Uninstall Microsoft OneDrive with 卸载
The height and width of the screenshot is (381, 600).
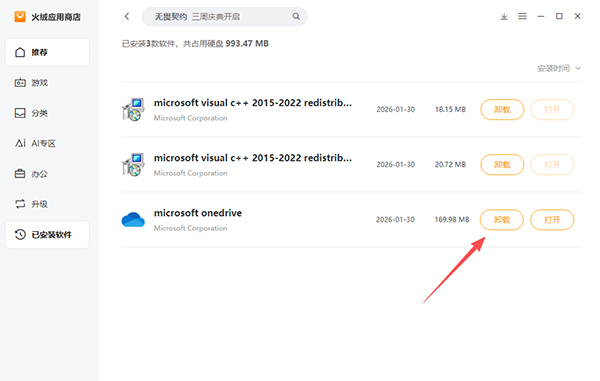point(502,220)
